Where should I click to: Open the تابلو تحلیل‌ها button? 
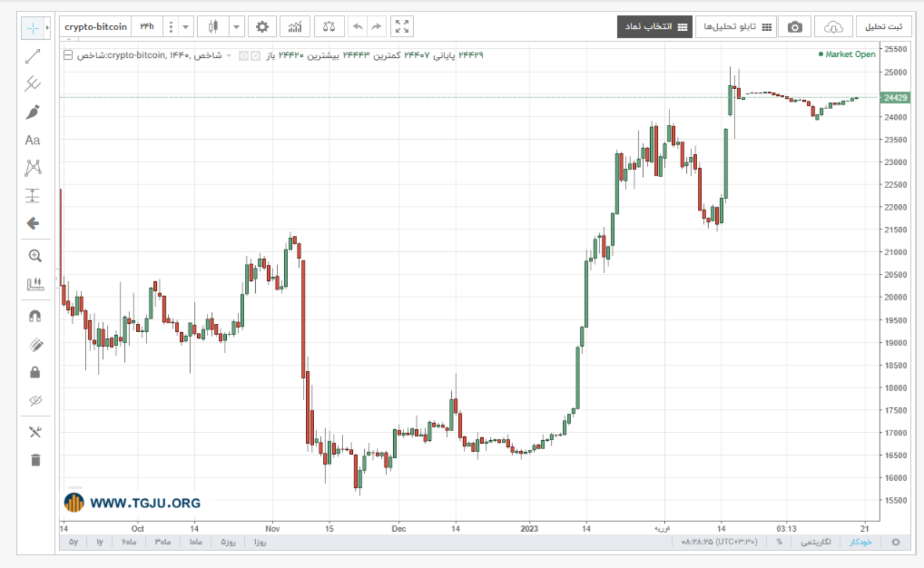click(736, 27)
